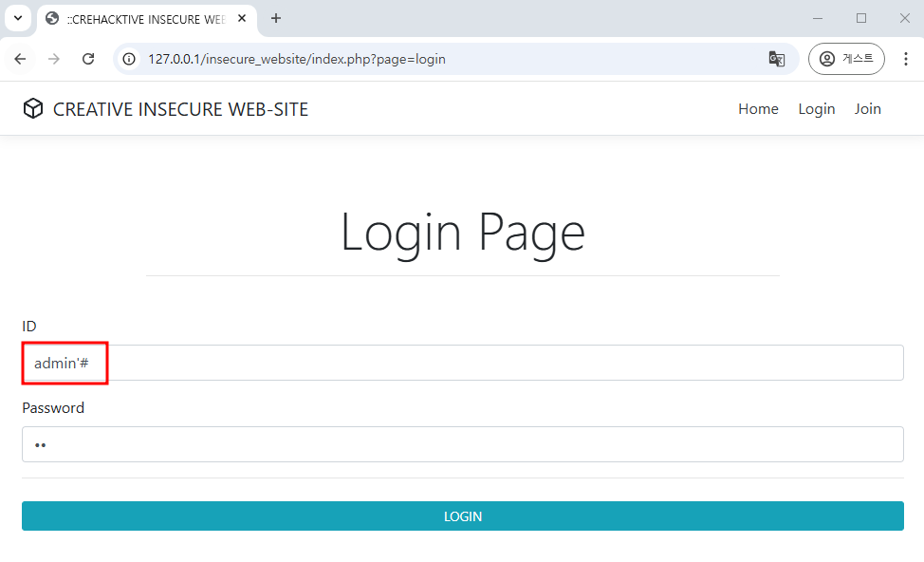Click the Google Translate icon
Screen dimensions: 924x562
pos(777,59)
